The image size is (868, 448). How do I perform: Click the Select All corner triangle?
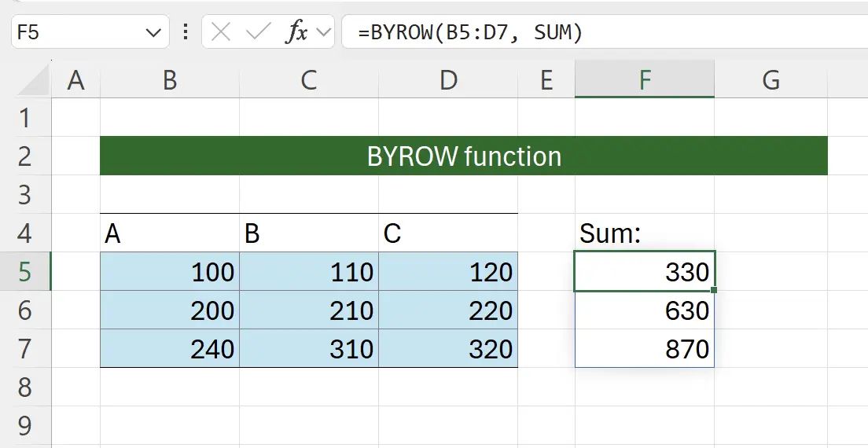pyautogui.click(x=33, y=82)
